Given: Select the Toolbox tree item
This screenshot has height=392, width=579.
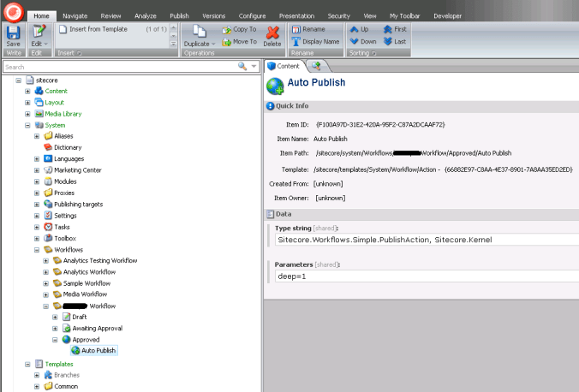Looking at the screenshot, I should point(65,238).
